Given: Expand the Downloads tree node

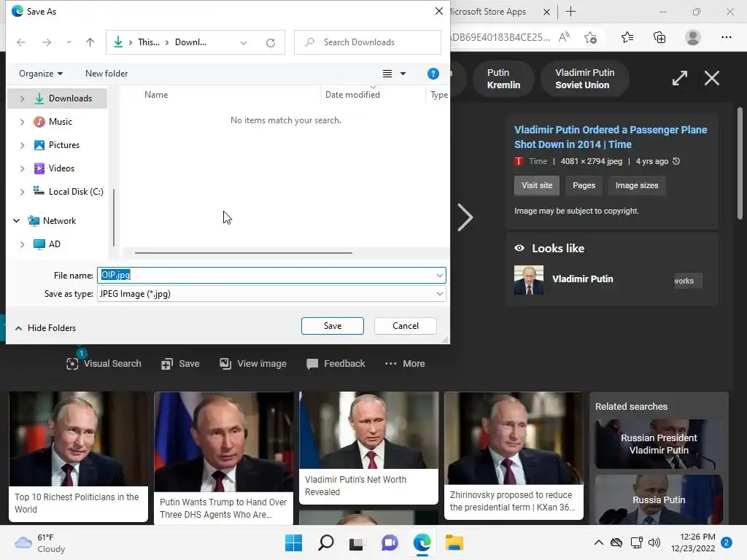Looking at the screenshot, I should pyautogui.click(x=22, y=98).
